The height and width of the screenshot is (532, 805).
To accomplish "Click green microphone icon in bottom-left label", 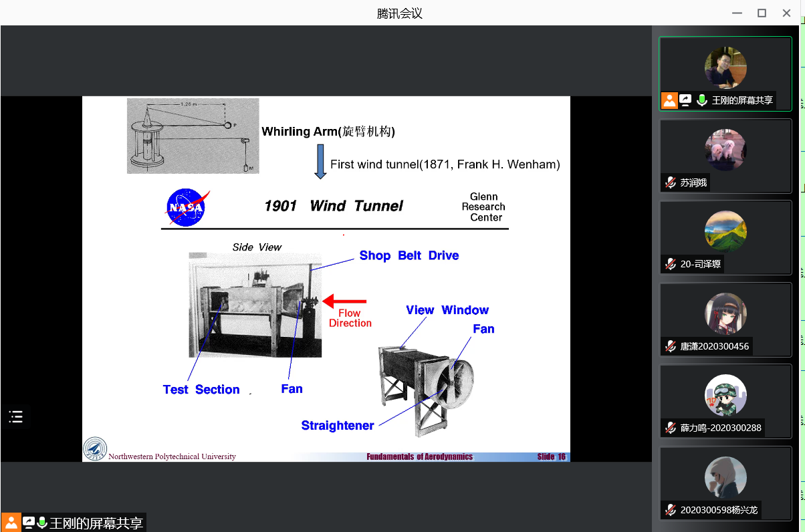I will [42, 523].
